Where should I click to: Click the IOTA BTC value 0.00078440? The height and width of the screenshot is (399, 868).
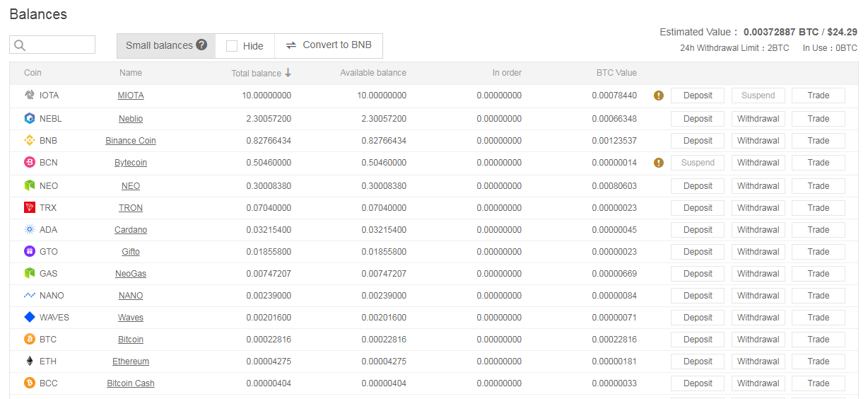(614, 96)
